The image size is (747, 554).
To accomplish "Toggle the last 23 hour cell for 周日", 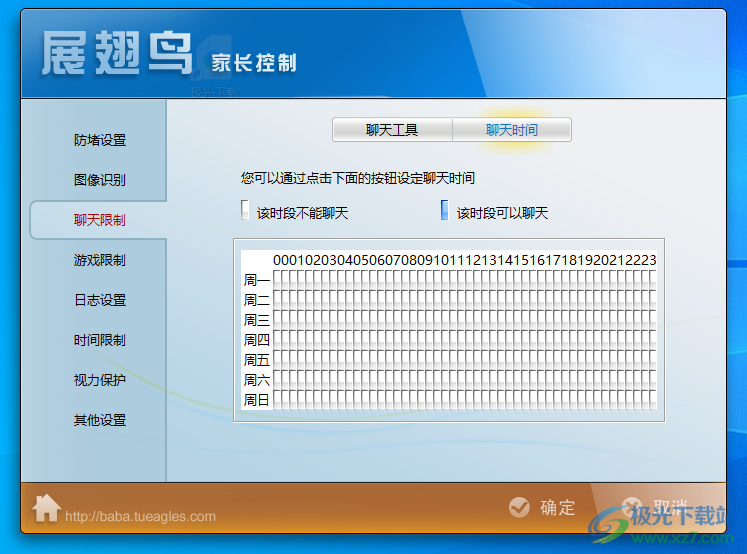I will pyautogui.click(x=652, y=400).
